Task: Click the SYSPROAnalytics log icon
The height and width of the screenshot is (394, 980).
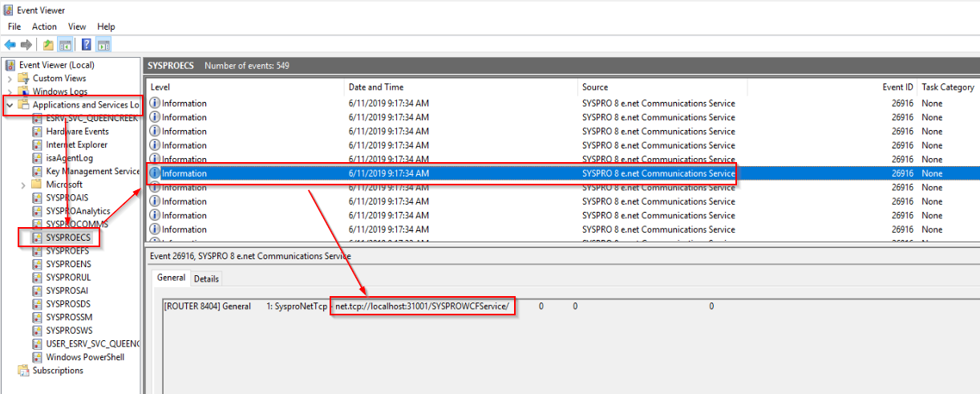Action: pos(37,211)
